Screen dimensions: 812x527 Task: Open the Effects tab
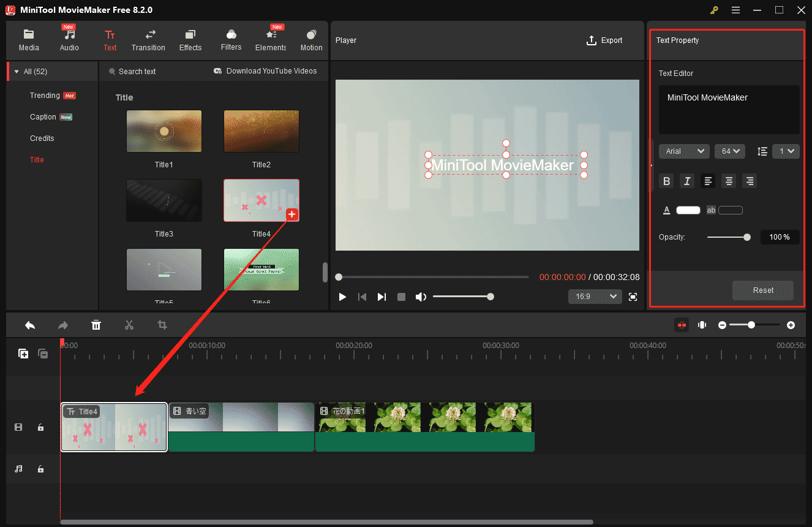(190, 40)
